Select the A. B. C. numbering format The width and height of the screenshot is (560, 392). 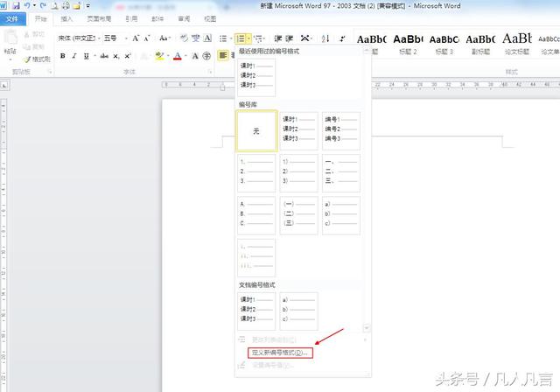256,215
